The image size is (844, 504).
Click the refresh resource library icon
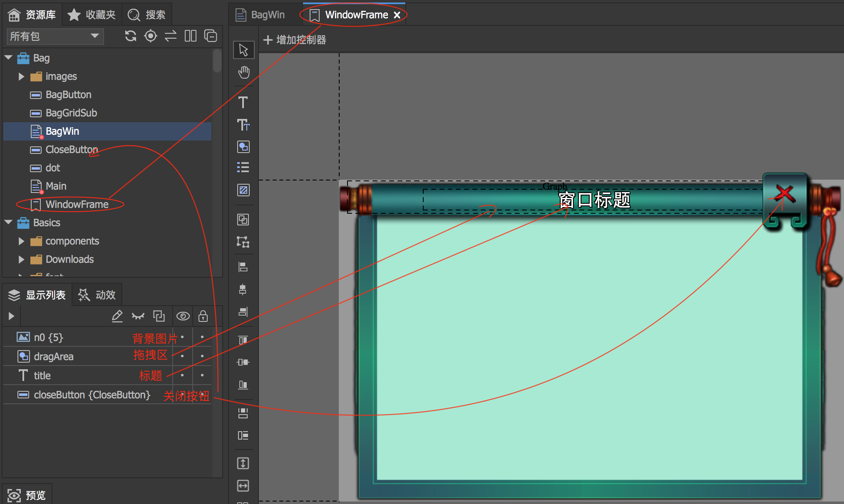[131, 36]
